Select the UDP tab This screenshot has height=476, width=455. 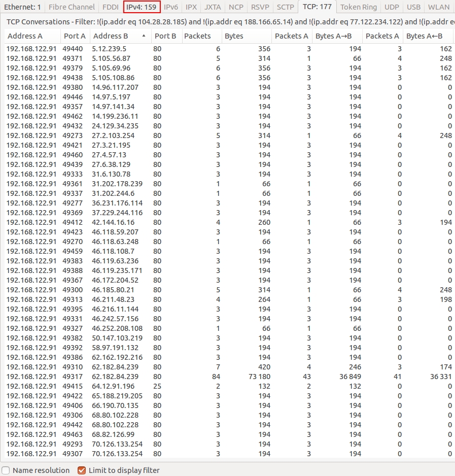[391, 7]
